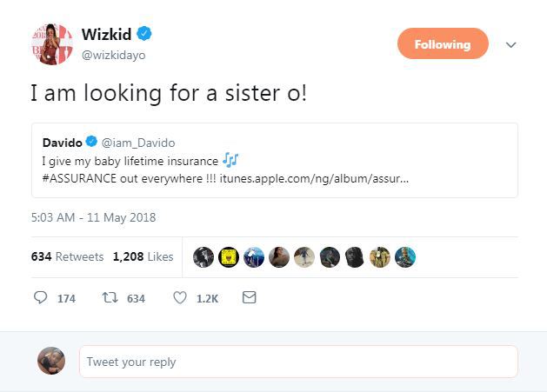Click the envelope direct message icon
The width and height of the screenshot is (547, 392).
249,297
